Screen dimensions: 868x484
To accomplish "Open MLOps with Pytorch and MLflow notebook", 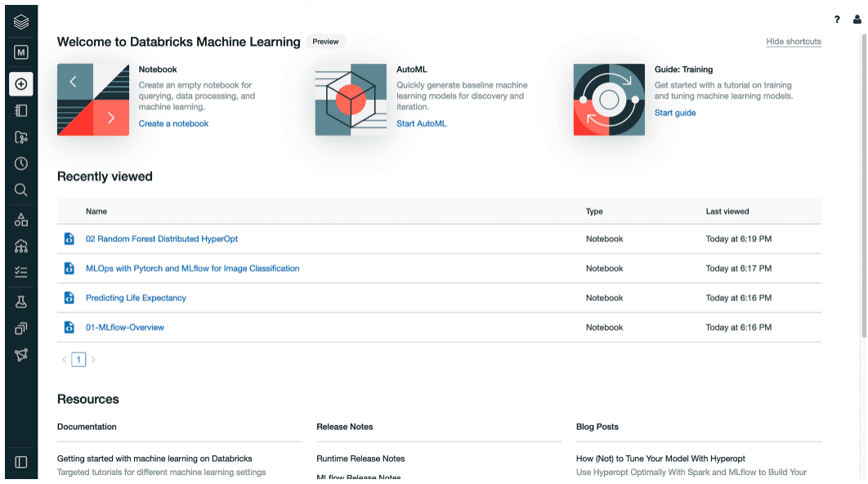I will point(193,268).
